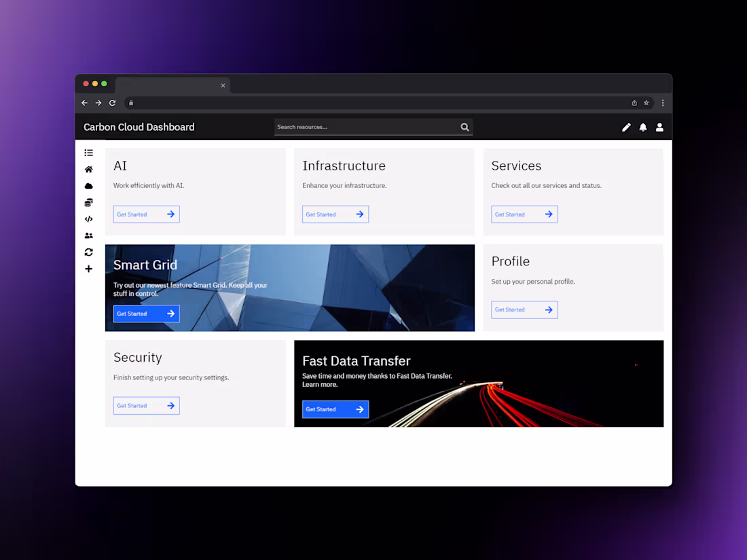This screenshot has width=747, height=560.
Task: Open the account menu via user avatar icon
Action: point(659,127)
